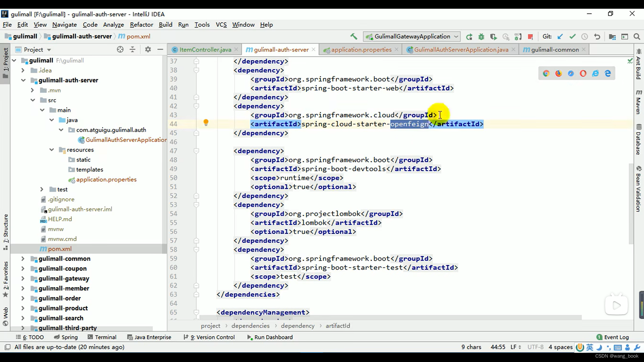644x362 pixels.
Task: Click locate file target icon in Project panel
Action: 120,49
